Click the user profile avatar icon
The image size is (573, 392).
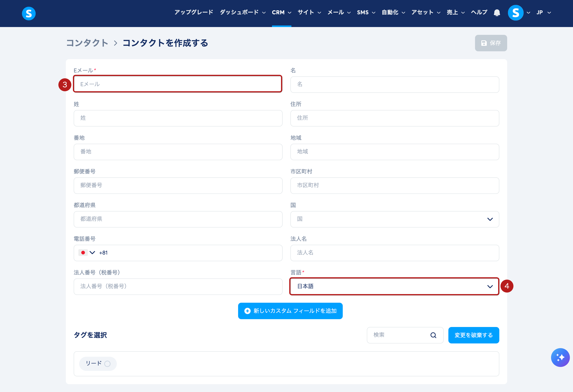pyautogui.click(x=515, y=13)
